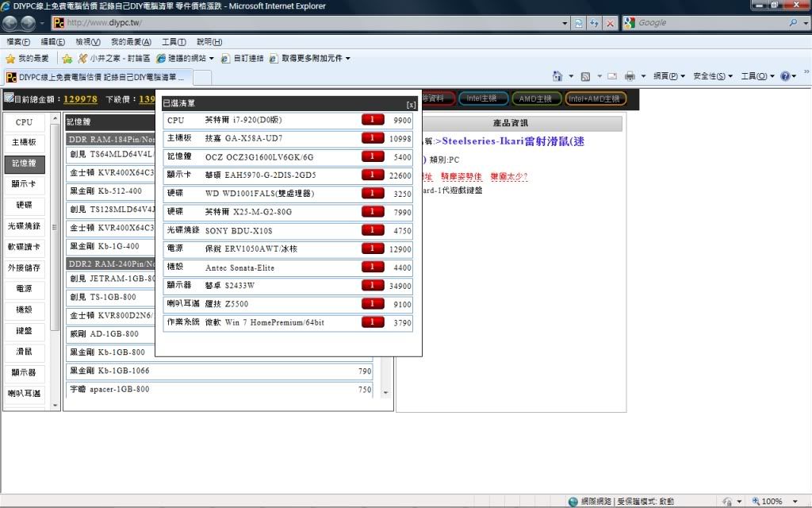Click the Help question mark icon
This screenshot has width=812, height=508.
click(x=785, y=76)
